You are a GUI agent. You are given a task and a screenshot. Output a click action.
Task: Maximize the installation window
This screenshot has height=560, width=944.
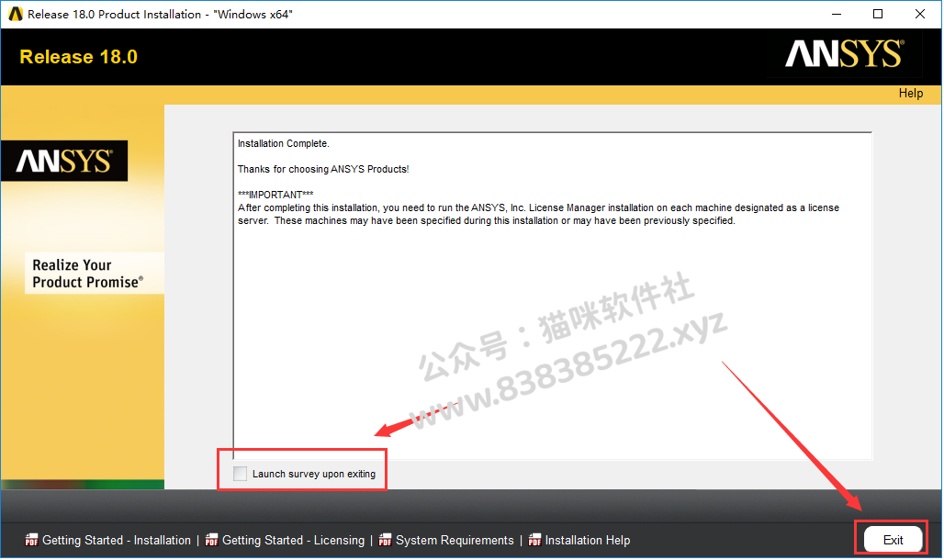point(878,14)
